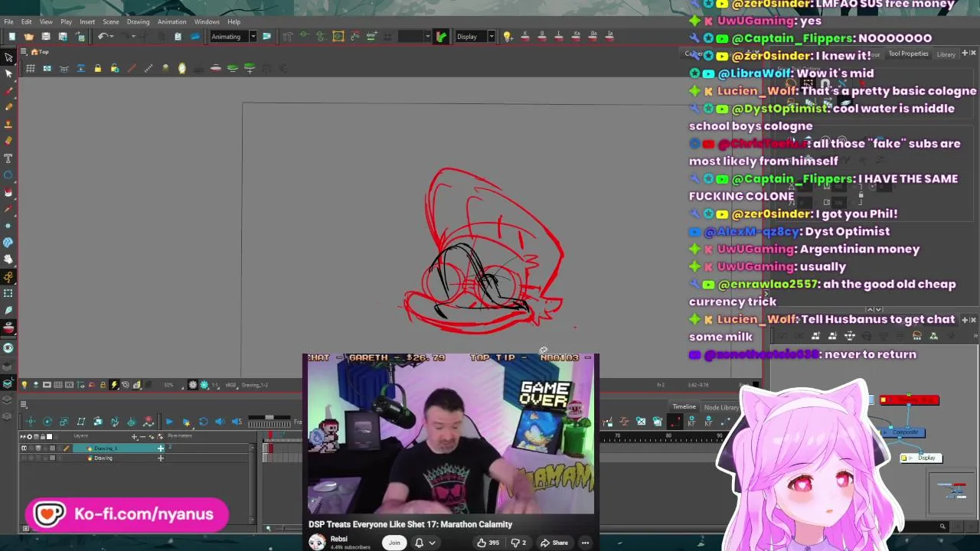The image size is (980, 551).
Task: Click the Play button in timeline toolbar
Action: point(169,422)
